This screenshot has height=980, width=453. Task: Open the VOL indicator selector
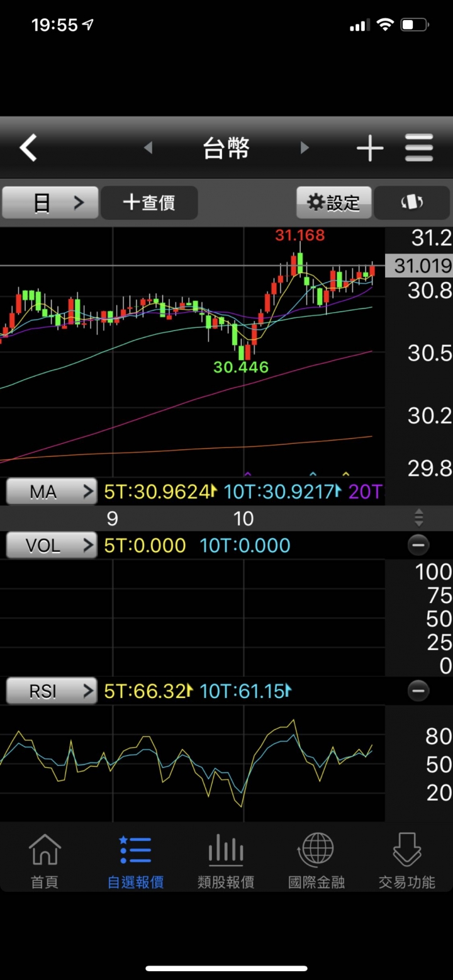52,545
